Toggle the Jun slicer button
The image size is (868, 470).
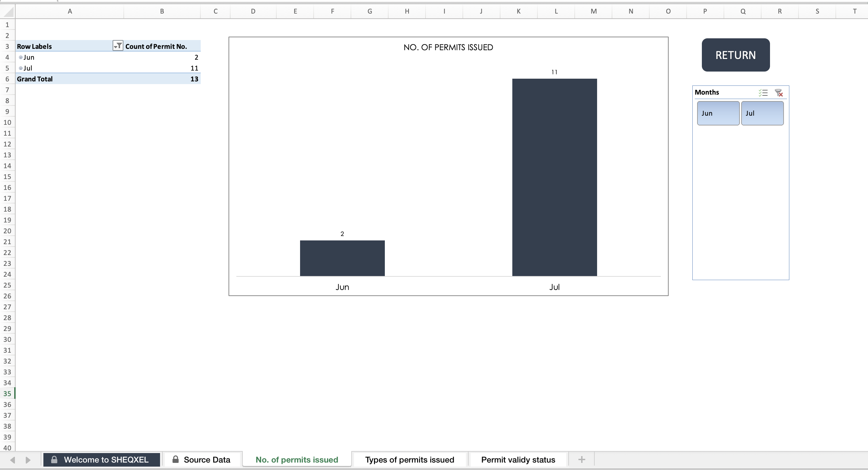tap(718, 113)
